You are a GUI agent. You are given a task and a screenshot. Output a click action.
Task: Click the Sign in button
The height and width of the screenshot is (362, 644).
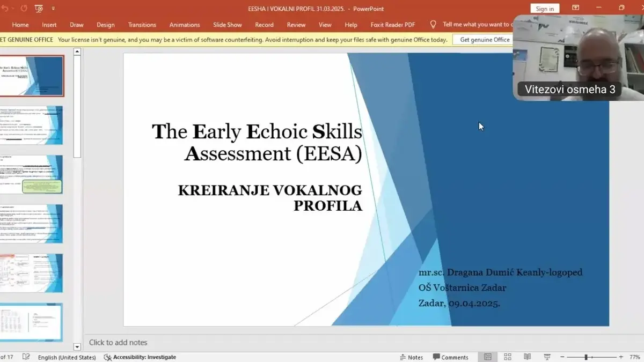pyautogui.click(x=545, y=9)
